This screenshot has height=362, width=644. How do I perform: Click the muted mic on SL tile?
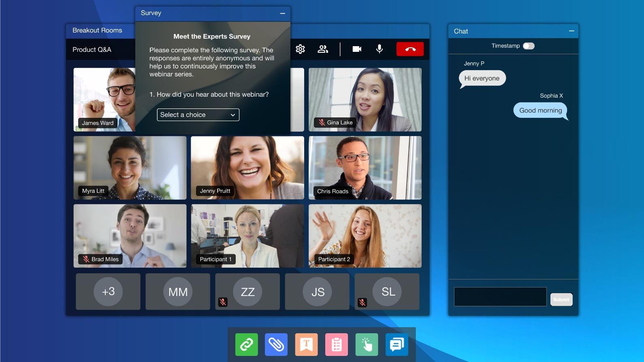(x=363, y=302)
